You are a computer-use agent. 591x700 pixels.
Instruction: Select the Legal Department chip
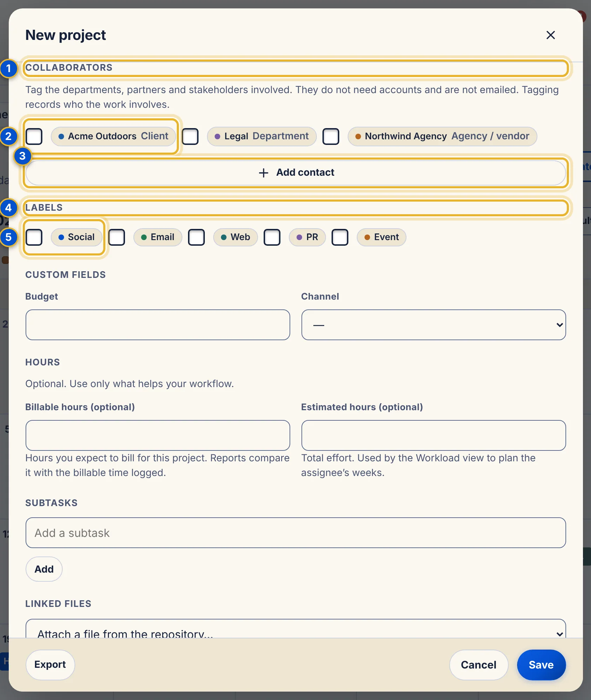pos(262,136)
